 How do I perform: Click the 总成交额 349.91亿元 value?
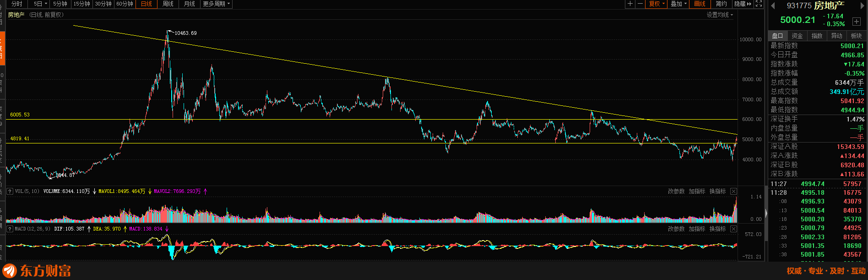click(x=847, y=92)
